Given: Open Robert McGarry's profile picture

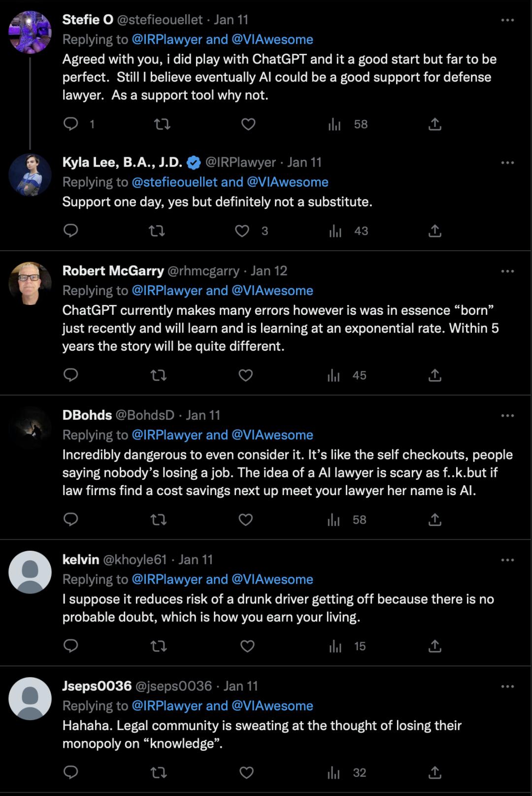Looking at the screenshot, I should click(x=30, y=283).
